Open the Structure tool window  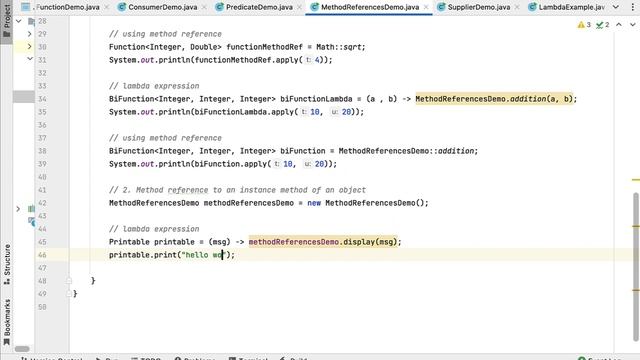(x=7, y=264)
